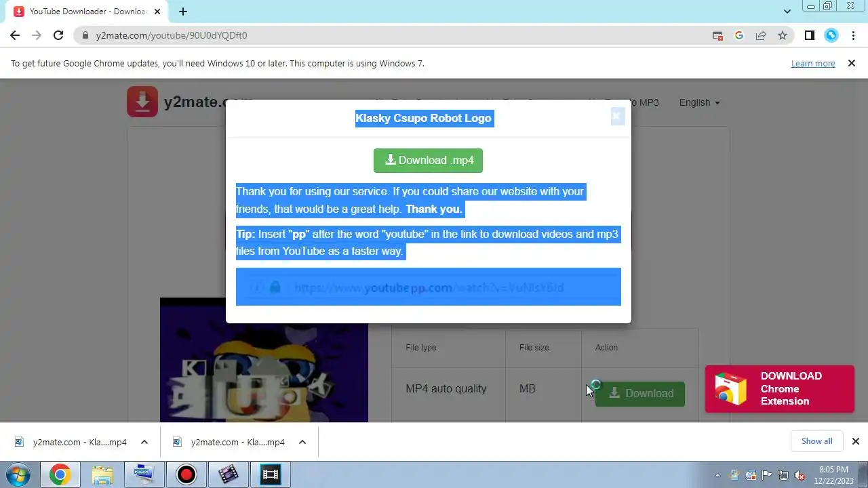This screenshot has height=488, width=868.
Task: Close the YouTube Downloader tab
Action: pyautogui.click(x=159, y=12)
